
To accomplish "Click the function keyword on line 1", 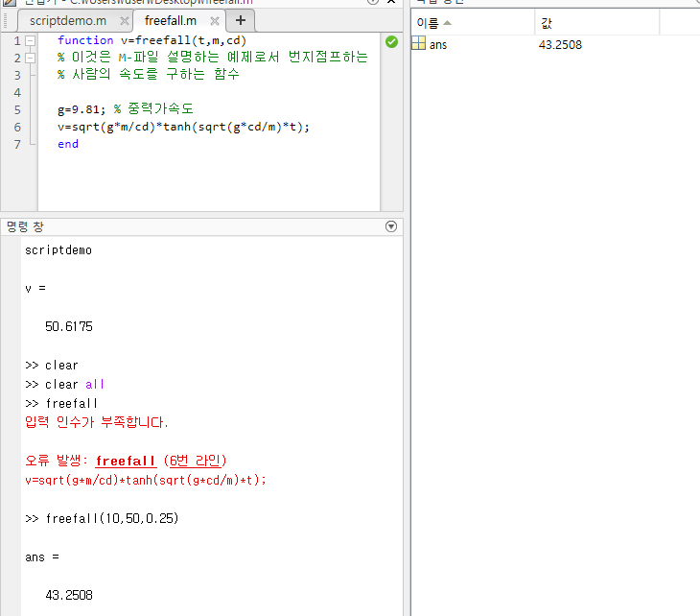I will pyautogui.click(x=85, y=40).
